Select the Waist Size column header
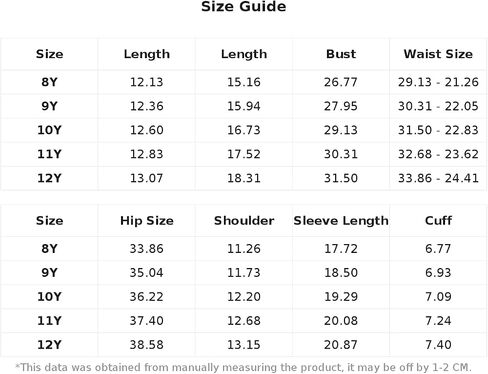 pyautogui.click(x=438, y=54)
